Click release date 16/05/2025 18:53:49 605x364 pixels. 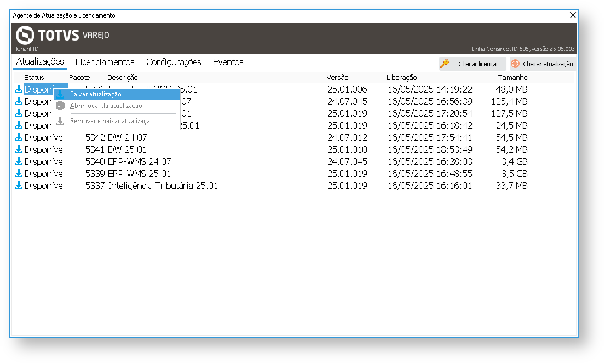coord(430,149)
